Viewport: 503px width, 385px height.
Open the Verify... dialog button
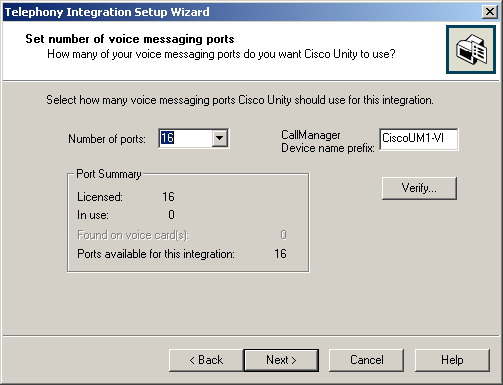(419, 188)
